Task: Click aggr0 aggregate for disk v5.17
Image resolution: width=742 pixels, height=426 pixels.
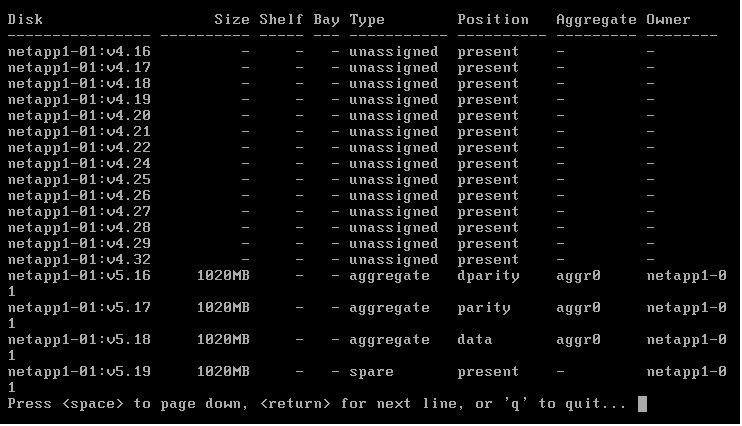Action: click(578, 309)
